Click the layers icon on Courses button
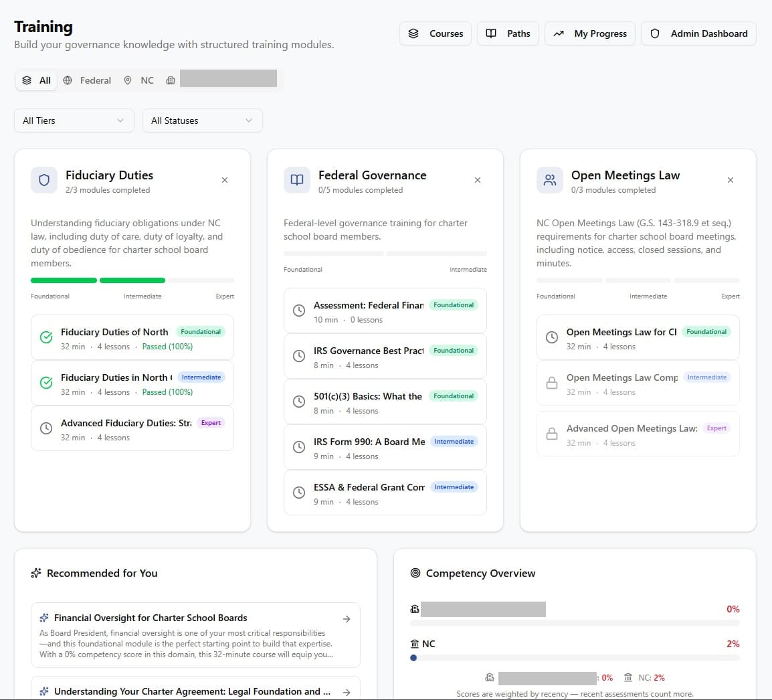 tap(413, 33)
